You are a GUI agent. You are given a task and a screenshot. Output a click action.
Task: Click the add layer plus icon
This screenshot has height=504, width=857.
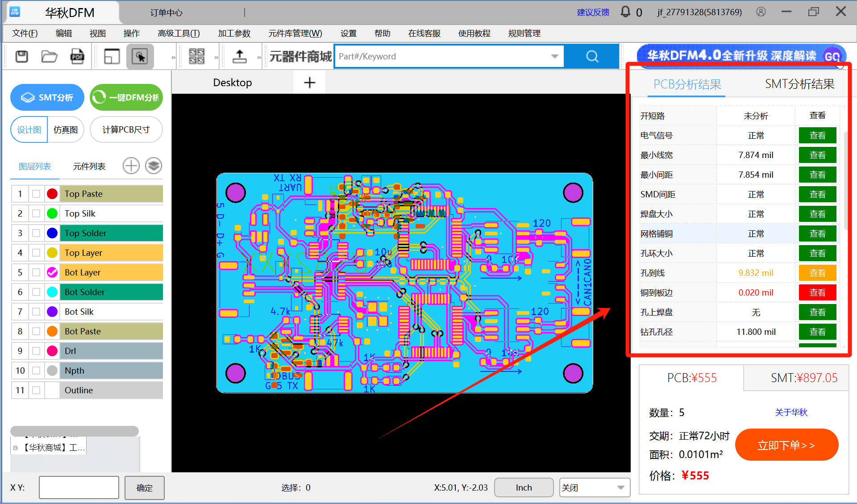[131, 166]
